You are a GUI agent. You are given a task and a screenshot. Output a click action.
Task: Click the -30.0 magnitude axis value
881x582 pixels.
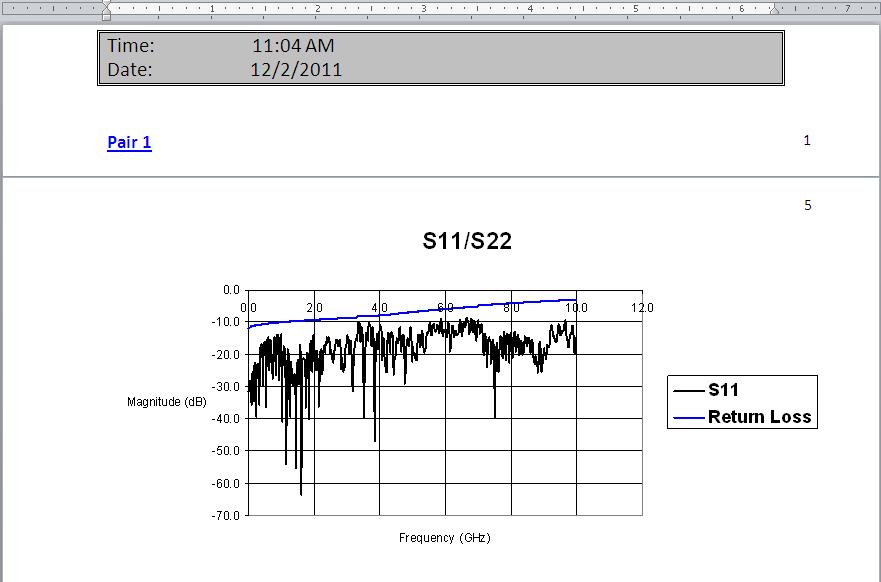(x=225, y=387)
